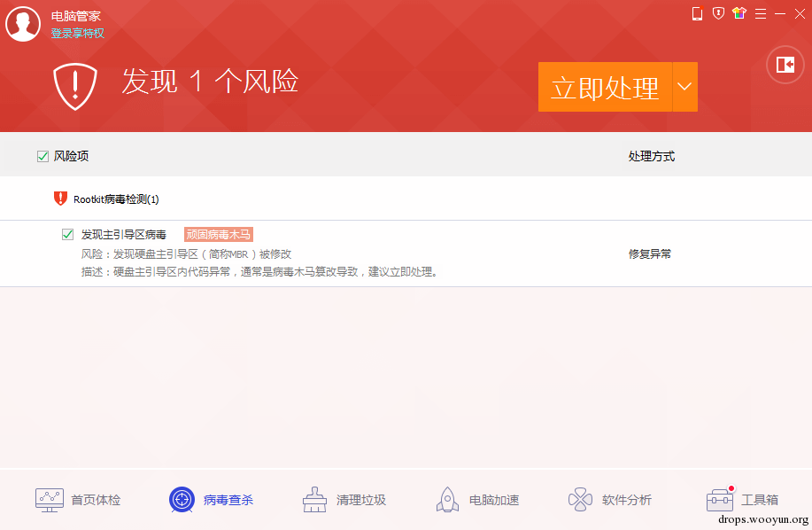Uncheck the 风险项 select-all checkbox
This screenshot has width=812, height=530.
pyautogui.click(x=42, y=155)
